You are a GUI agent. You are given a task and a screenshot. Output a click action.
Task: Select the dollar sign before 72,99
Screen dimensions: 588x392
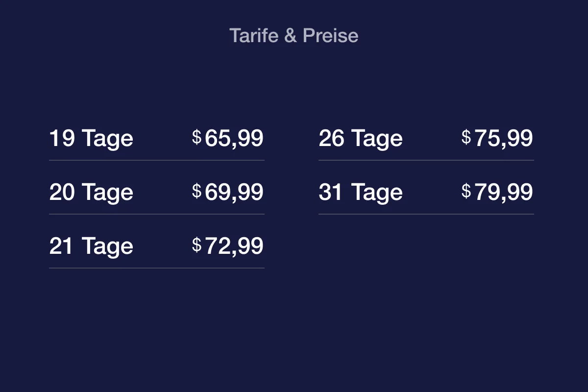196,245
